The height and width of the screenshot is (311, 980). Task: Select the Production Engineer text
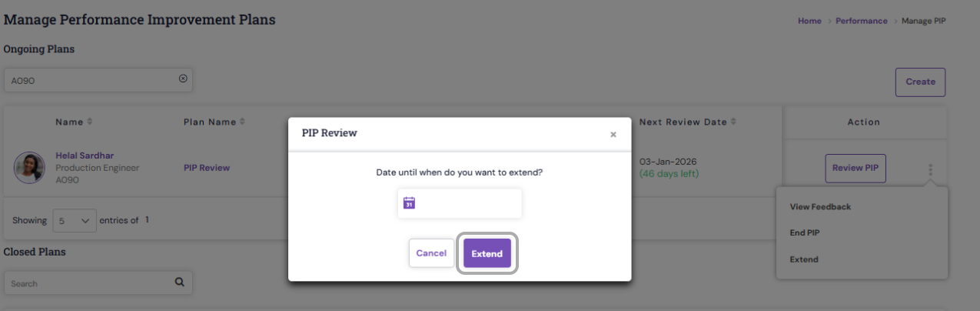(x=98, y=168)
